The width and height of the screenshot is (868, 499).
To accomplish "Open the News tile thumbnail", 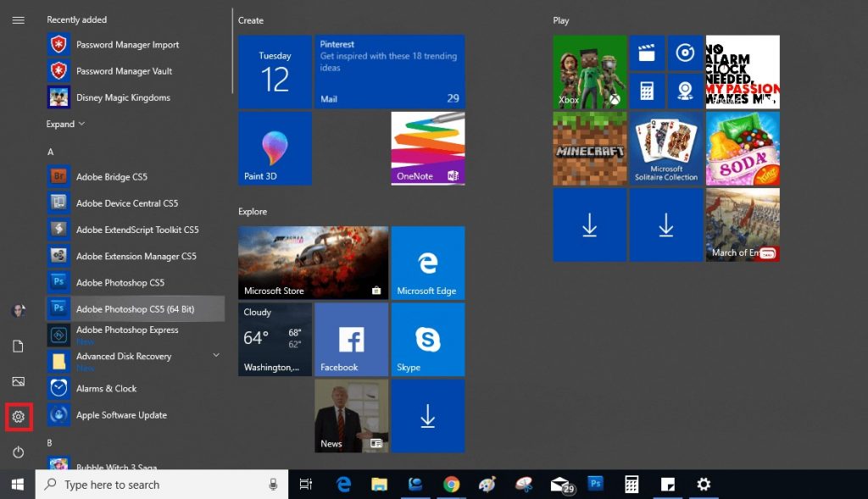I will pos(352,416).
